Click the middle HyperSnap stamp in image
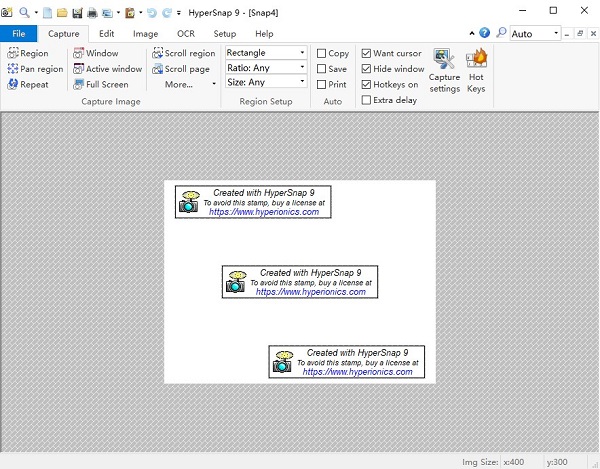 click(x=300, y=282)
